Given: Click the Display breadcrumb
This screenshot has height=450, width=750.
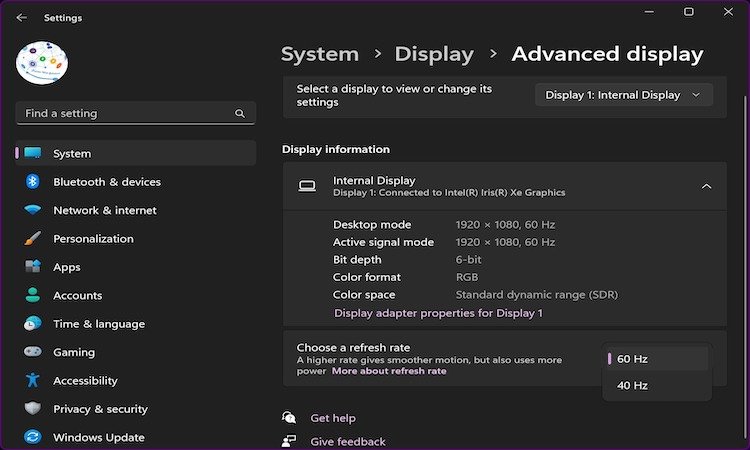Looking at the screenshot, I should point(434,54).
